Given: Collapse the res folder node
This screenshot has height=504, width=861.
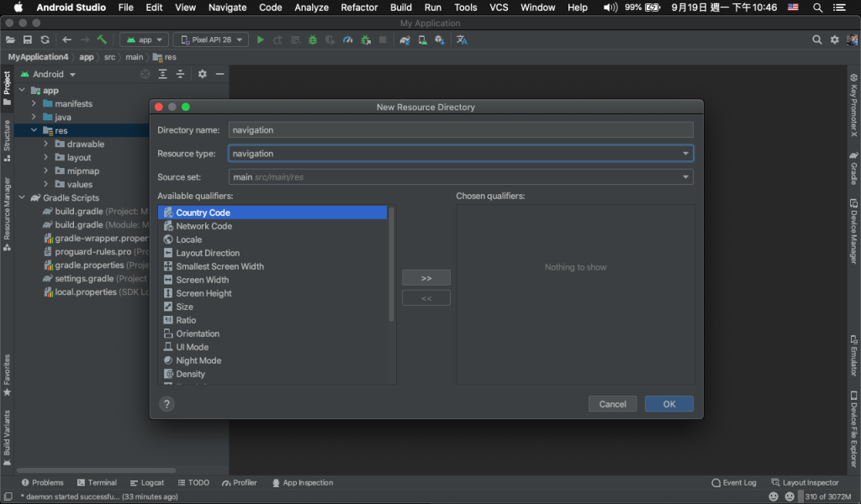Looking at the screenshot, I should pos(34,130).
